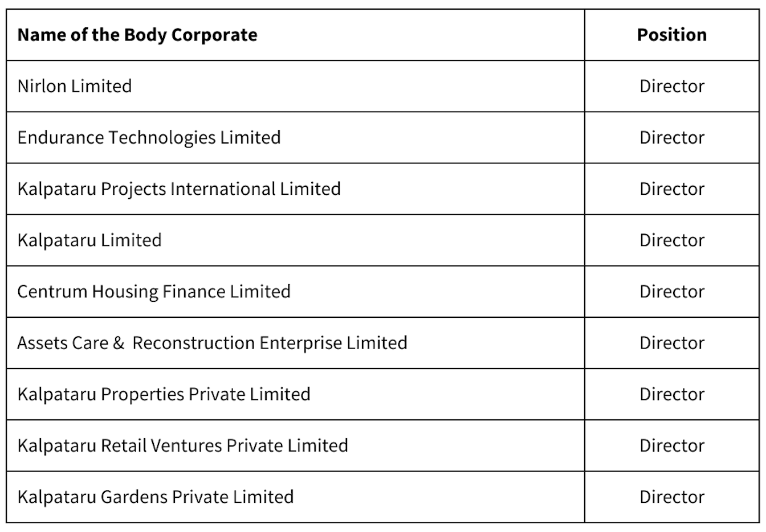Click Director position for Endurance Technologies
The height and width of the screenshot is (532, 766).
click(x=671, y=137)
